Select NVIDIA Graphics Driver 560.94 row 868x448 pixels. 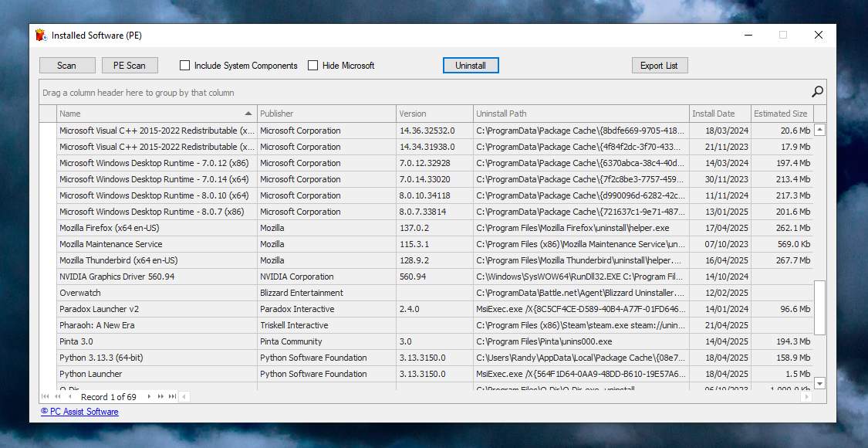coord(435,277)
